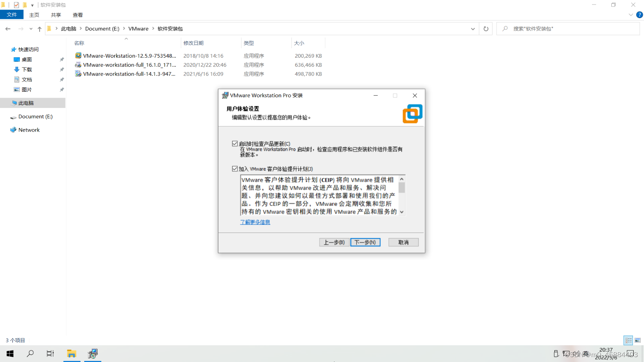Screen dimensions: 644x362
Task: Click the CEIP description scrollbar thumb
Action: pyautogui.click(x=402, y=188)
